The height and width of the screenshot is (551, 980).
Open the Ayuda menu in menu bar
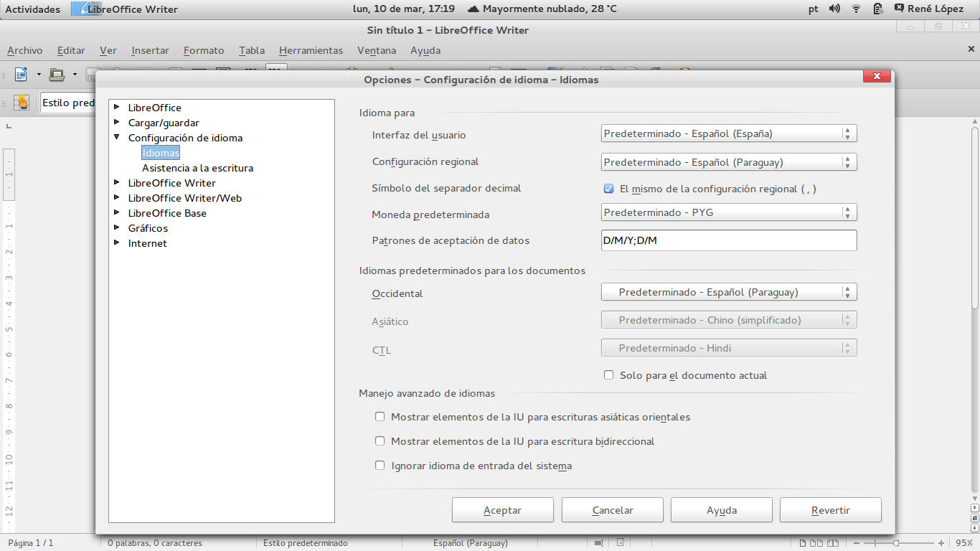[425, 50]
